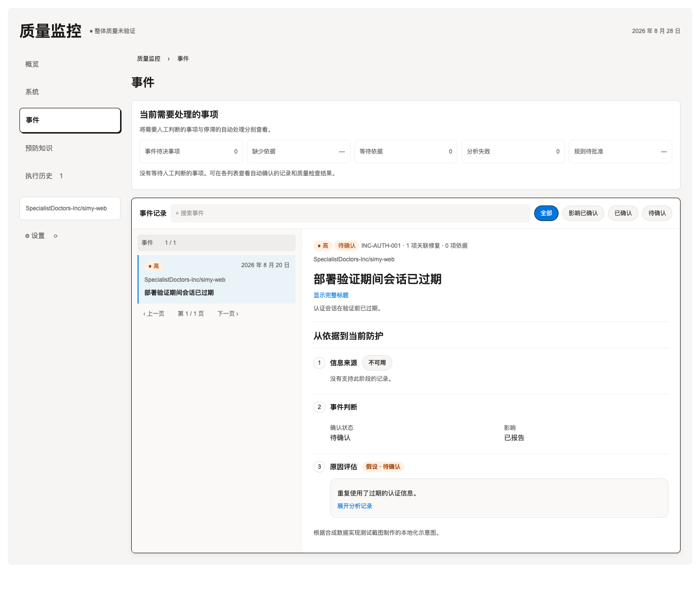This screenshot has height=612, width=700.
Task: Click the 待确认 badge in event header
Action: (x=347, y=246)
